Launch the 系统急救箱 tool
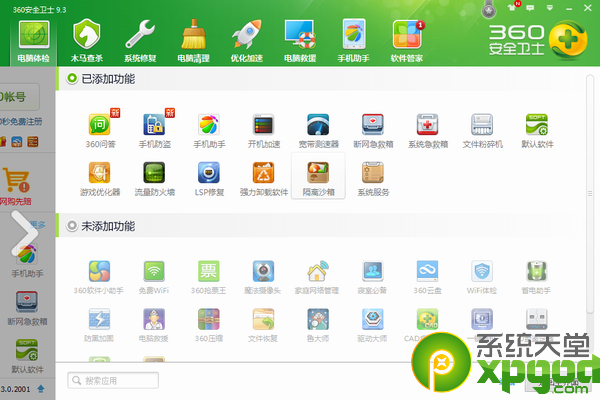This screenshot has height=400, width=600. click(428, 130)
